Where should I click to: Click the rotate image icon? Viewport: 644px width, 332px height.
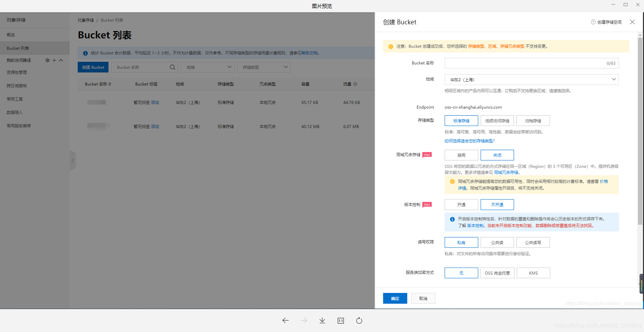coord(359,321)
